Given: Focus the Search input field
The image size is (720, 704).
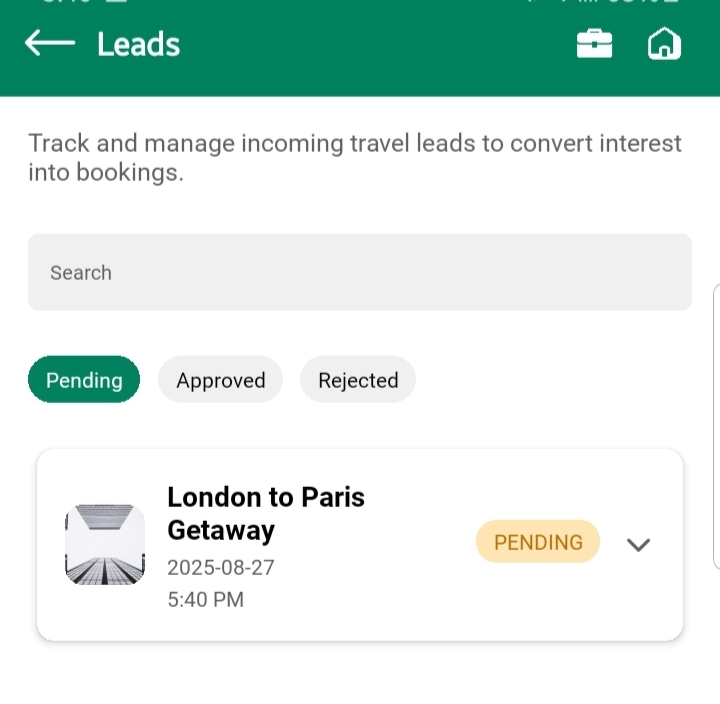Looking at the screenshot, I should (360, 272).
